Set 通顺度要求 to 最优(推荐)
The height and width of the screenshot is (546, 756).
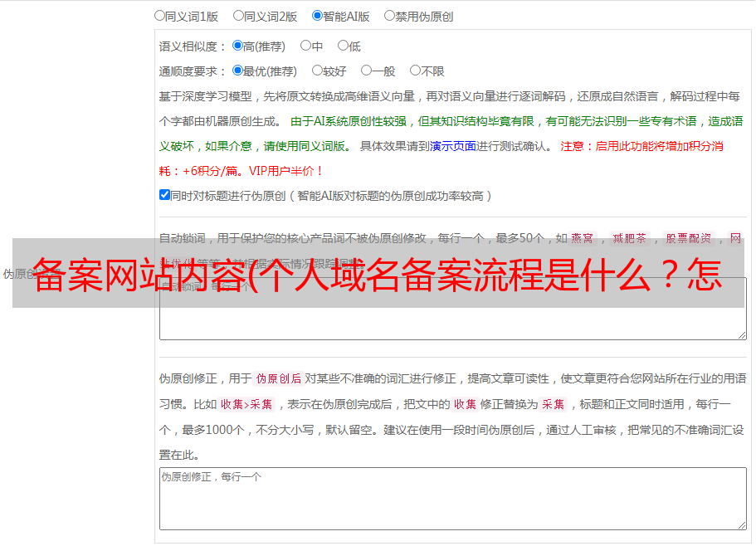(x=237, y=71)
